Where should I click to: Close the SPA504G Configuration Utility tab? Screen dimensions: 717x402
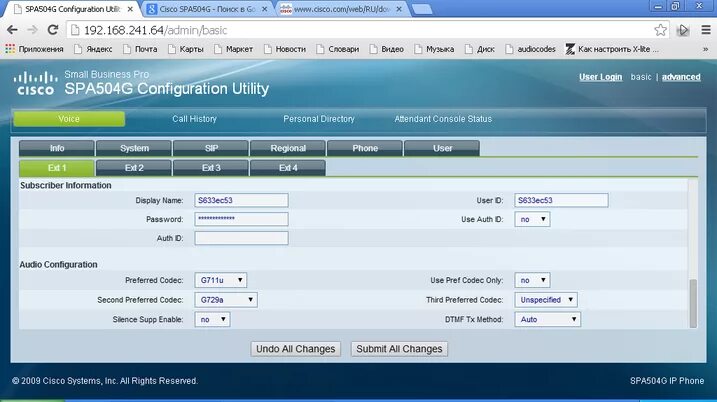[130, 9]
